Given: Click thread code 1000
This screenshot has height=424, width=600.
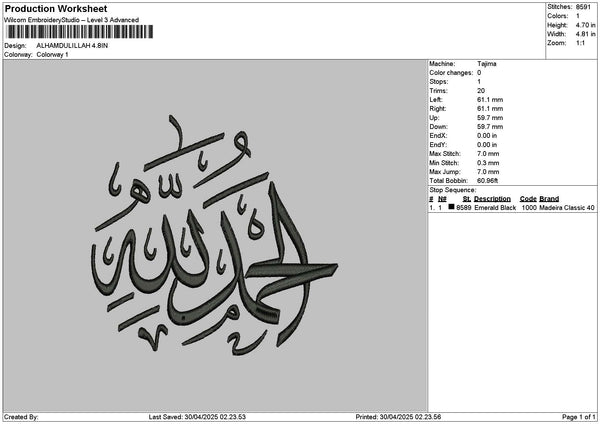Looking at the screenshot, I should click(529, 208).
